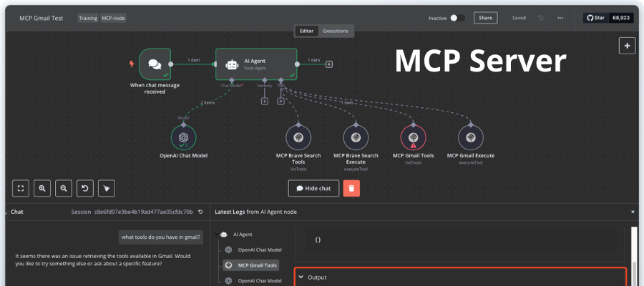Screen dimensions: 644x286
Task: Click the session ID text
Action: coord(143,212)
